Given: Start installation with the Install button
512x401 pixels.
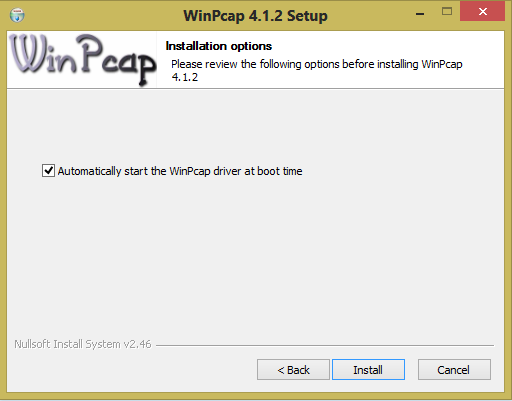Looking at the screenshot, I should coord(368,369).
